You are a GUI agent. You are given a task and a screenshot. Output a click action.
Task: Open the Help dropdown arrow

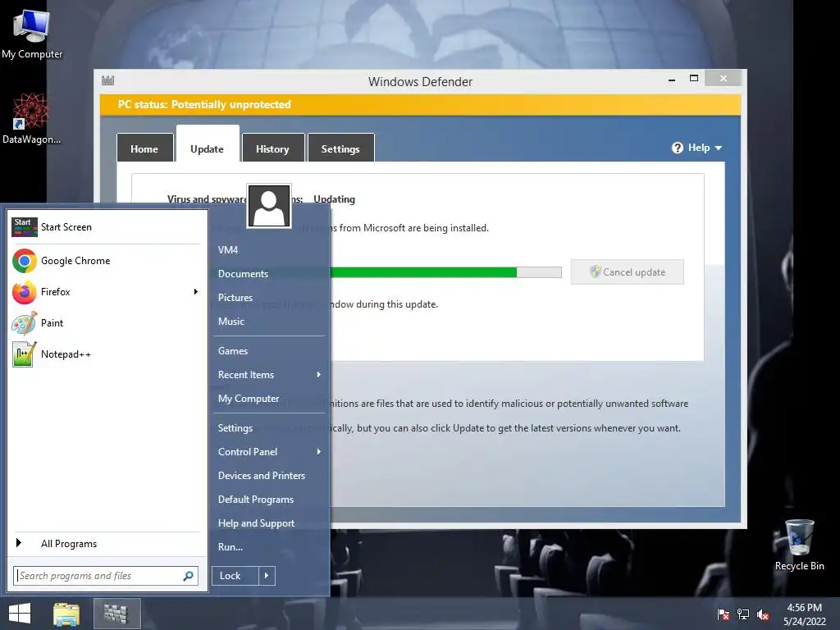[719, 148]
